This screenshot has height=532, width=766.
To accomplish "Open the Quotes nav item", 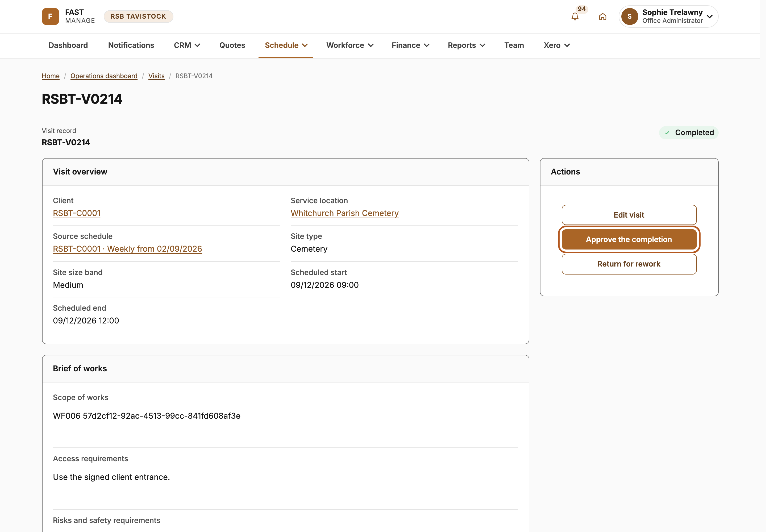I will pos(232,45).
